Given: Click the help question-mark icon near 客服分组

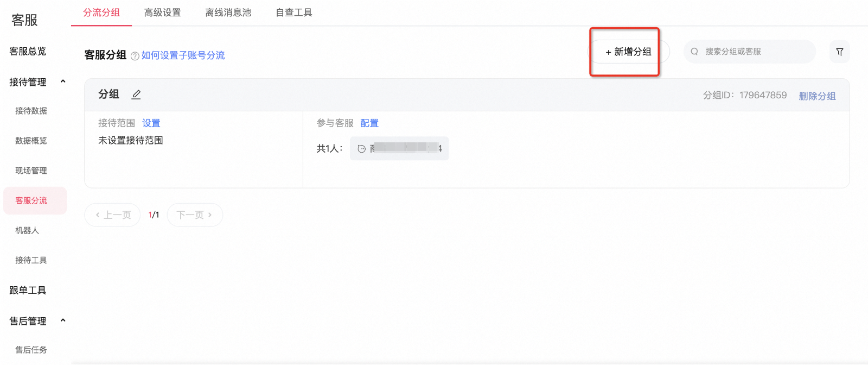Looking at the screenshot, I should (x=135, y=56).
